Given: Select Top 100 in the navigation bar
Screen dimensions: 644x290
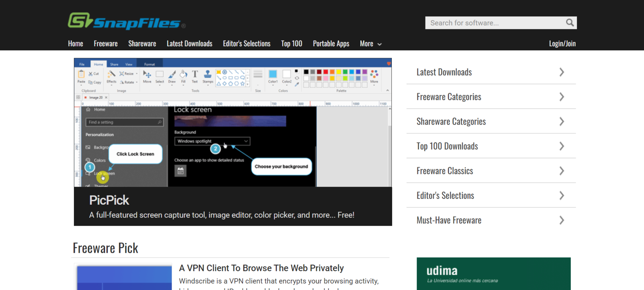Looking at the screenshot, I should point(291,44).
